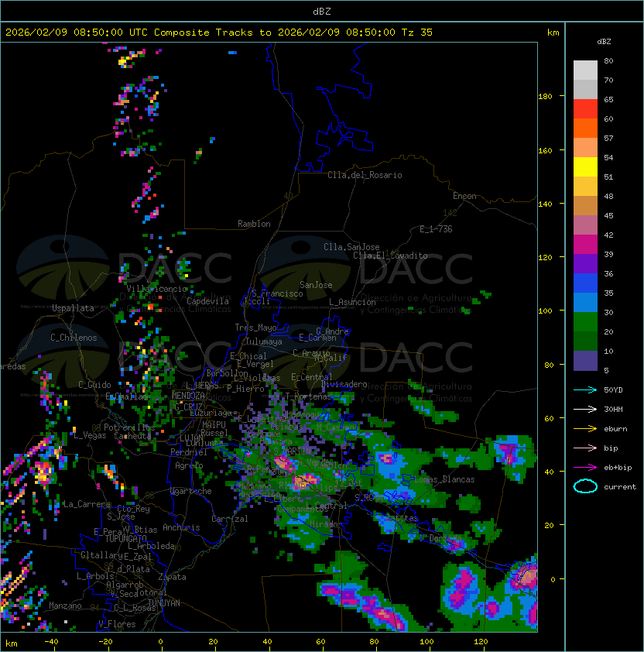Screen dimensions: 644x652
Task: Click the -40 tick on bottom axis
Action: (x=51, y=642)
